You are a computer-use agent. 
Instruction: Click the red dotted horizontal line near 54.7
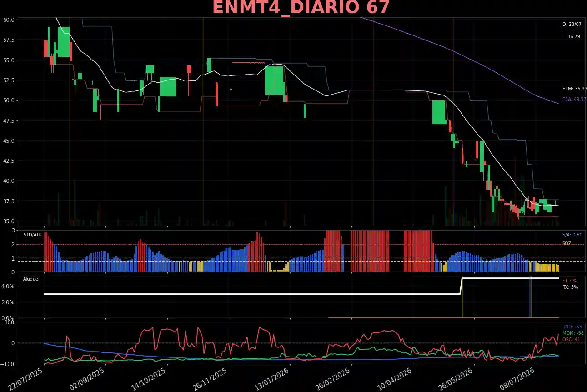pyautogui.click(x=248, y=63)
